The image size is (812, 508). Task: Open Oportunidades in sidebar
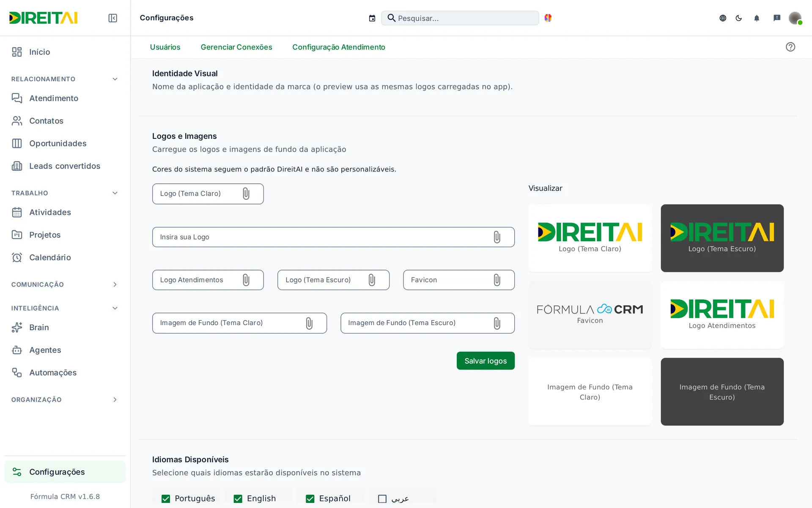click(65, 144)
